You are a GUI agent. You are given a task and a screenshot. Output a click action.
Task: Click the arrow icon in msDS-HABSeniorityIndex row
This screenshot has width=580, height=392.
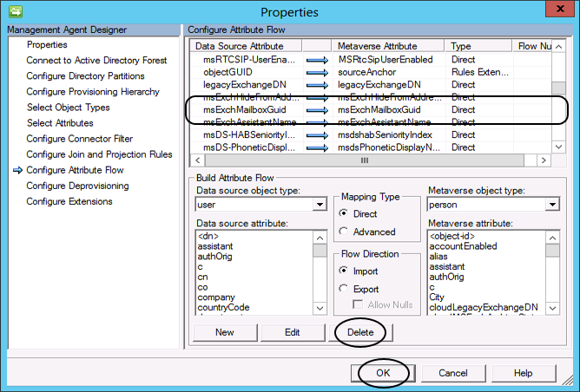318,135
